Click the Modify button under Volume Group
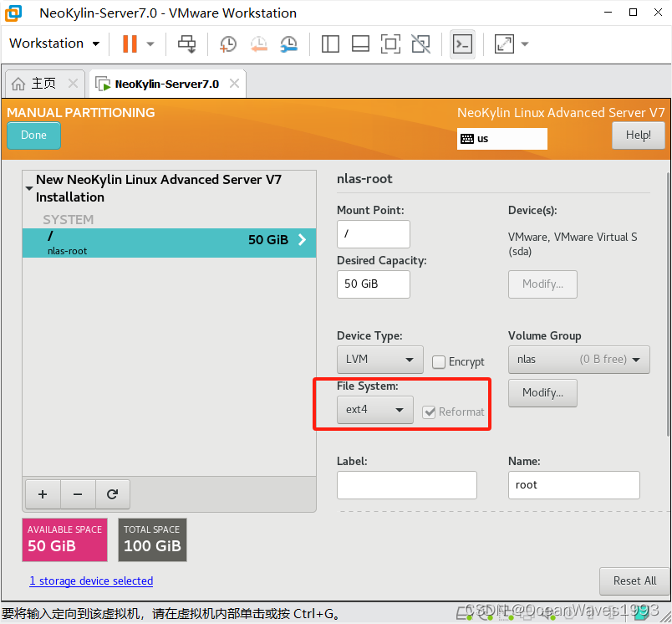The height and width of the screenshot is (624, 672). point(542,393)
